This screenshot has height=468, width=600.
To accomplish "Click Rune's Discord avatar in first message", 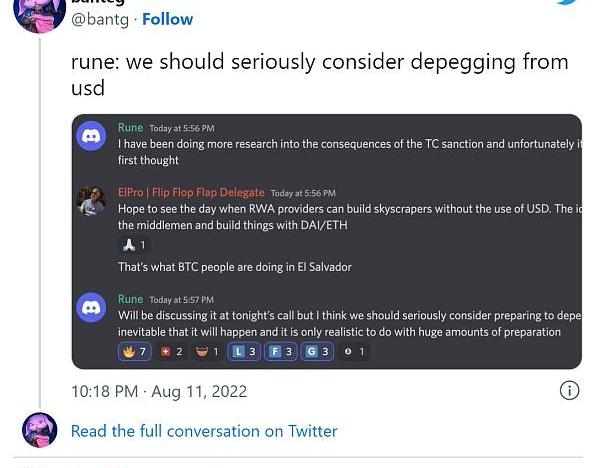I will pos(92,138).
